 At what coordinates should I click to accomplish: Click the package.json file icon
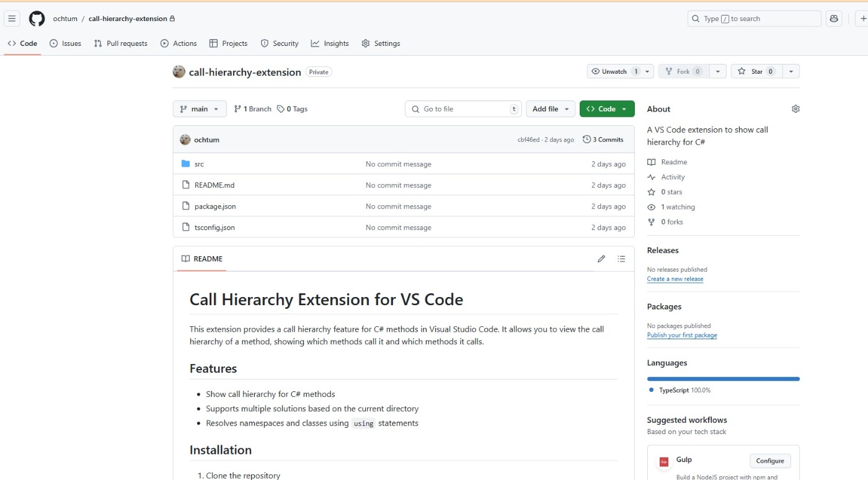click(185, 207)
